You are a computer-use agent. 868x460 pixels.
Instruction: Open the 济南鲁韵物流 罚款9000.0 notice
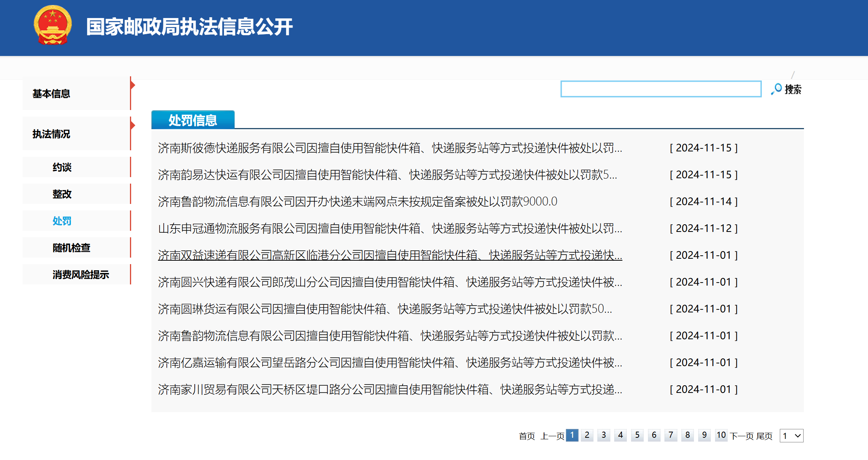coord(357,202)
